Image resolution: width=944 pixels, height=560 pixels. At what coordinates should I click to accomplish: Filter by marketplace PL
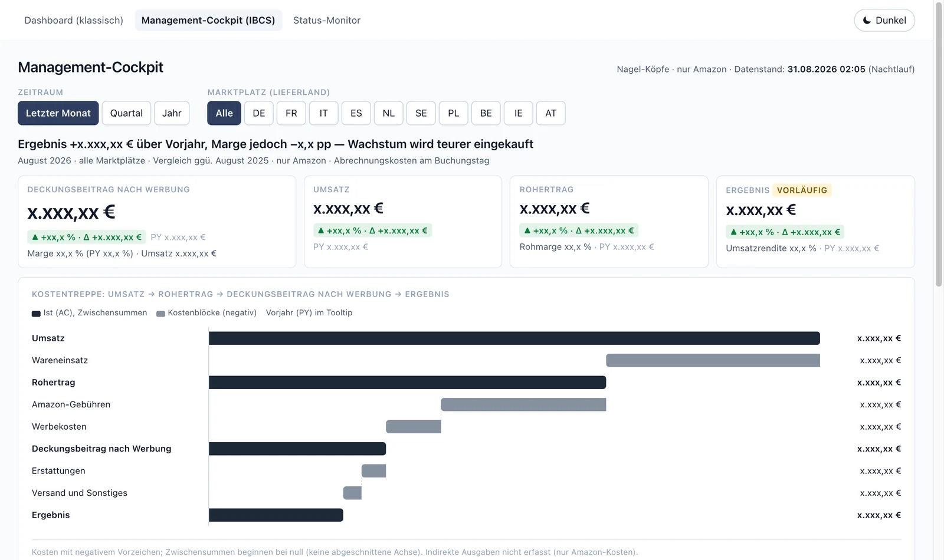coord(454,113)
